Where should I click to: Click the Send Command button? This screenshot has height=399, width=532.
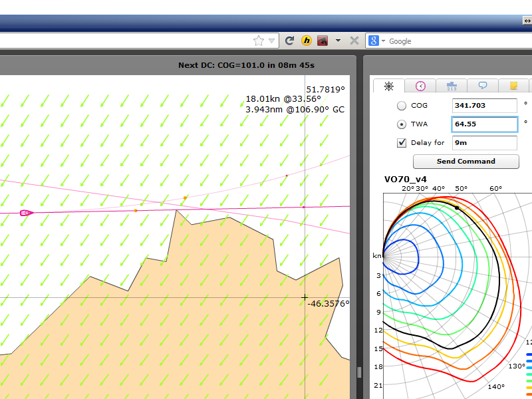(x=466, y=162)
